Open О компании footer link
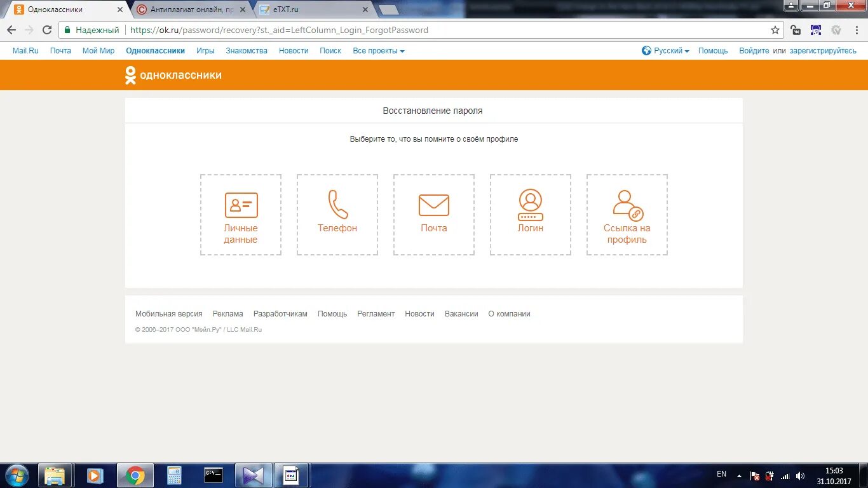This screenshot has width=868, height=488. click(x=509, y=314)
